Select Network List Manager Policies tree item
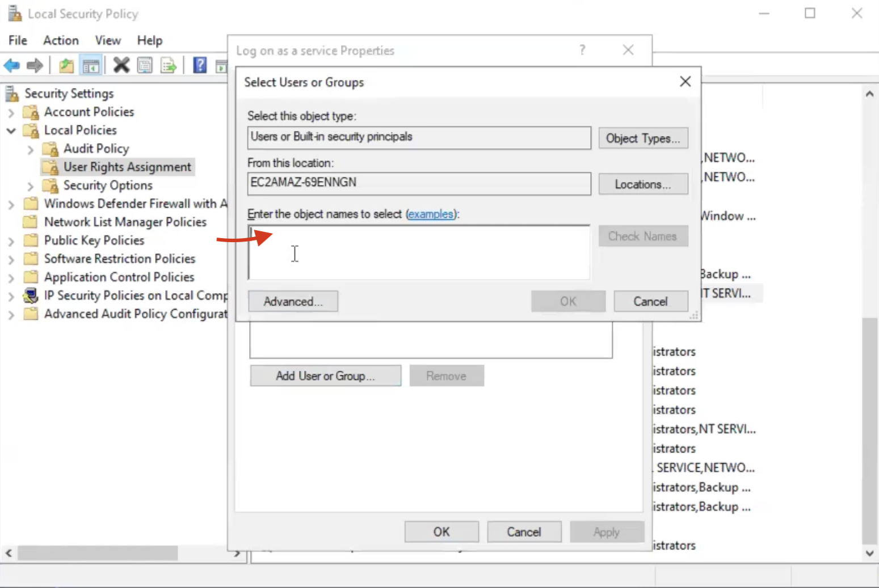Screen dimensions: 879x588 pyautogui.click(x=125, y=222)
